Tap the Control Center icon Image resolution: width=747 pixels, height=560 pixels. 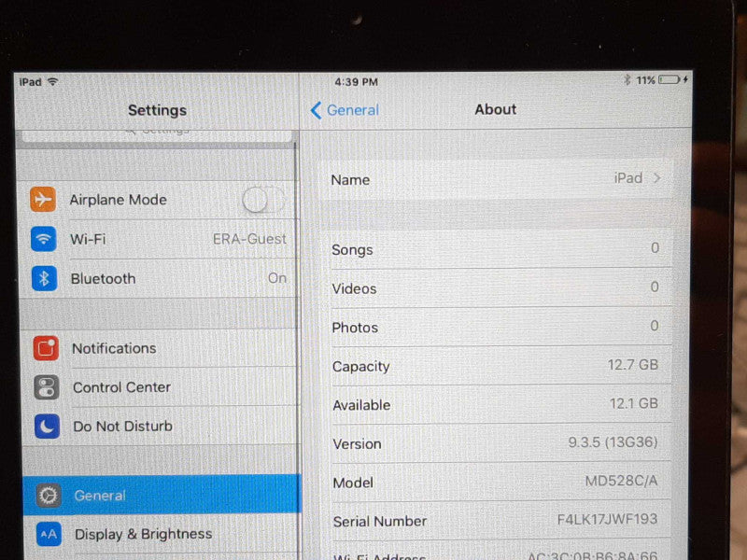pyautogui.click(x=47, y=387)
